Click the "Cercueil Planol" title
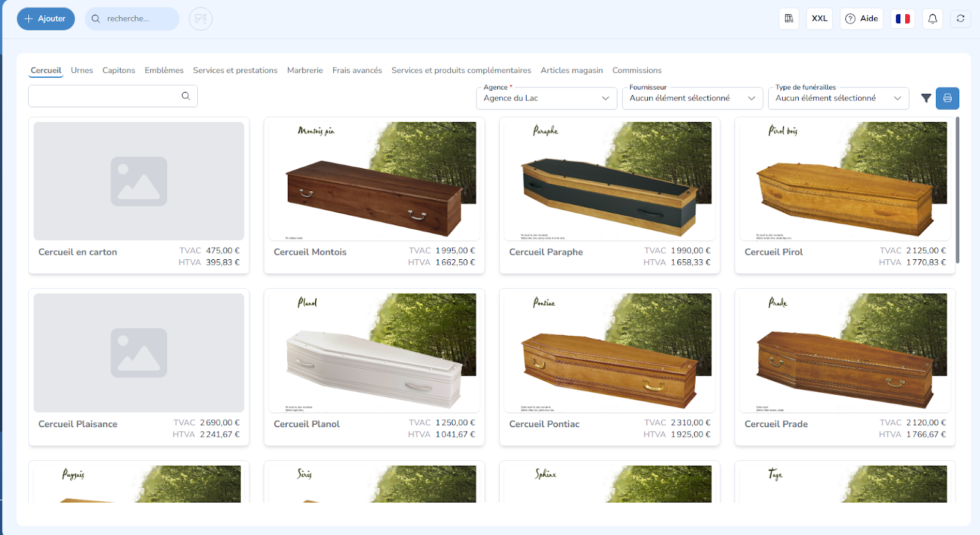Screen dimensions: 980x535 [306, 424]
